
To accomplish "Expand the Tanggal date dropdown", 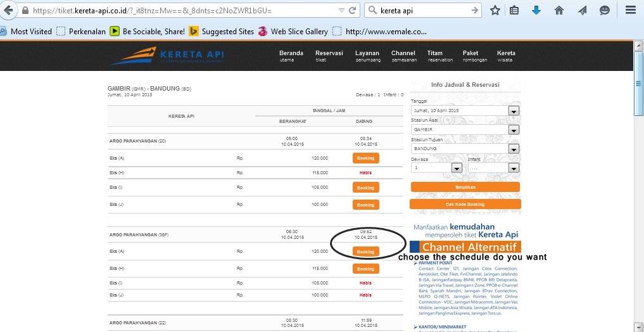I will (514, 111).
